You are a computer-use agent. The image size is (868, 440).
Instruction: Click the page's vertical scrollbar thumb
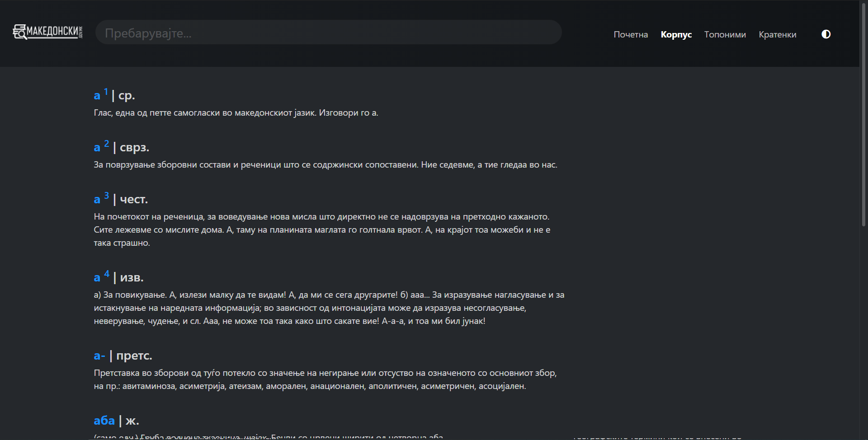point(863,113)
